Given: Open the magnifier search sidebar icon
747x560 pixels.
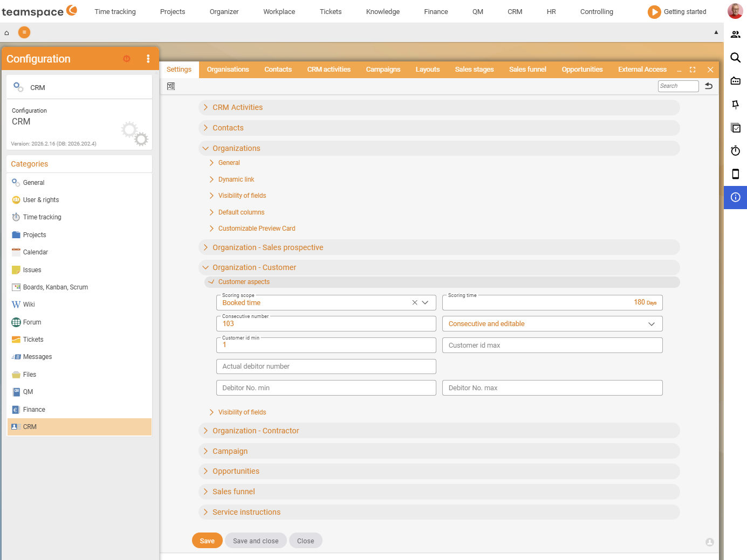Looking at the screenshot, I should tap(735, 58).
